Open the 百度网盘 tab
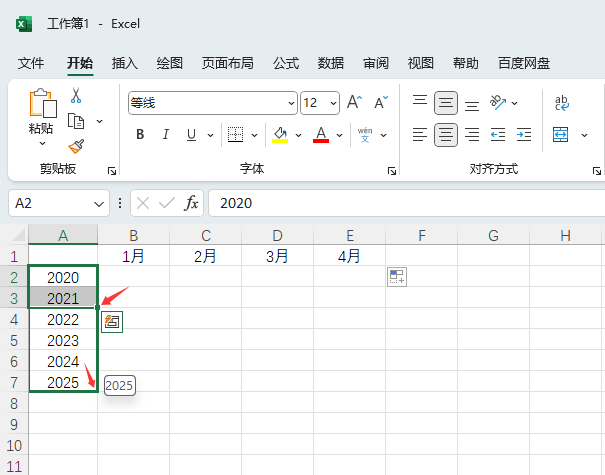The height and width of the screenshot is (475, 605). pyautogui.click(x=524, y=63)
